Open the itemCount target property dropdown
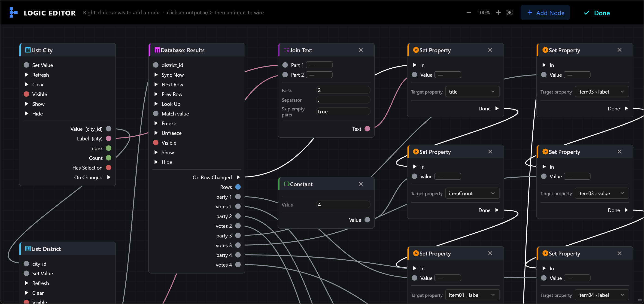This screenshot has width=644, height=304. click(472, 193)
